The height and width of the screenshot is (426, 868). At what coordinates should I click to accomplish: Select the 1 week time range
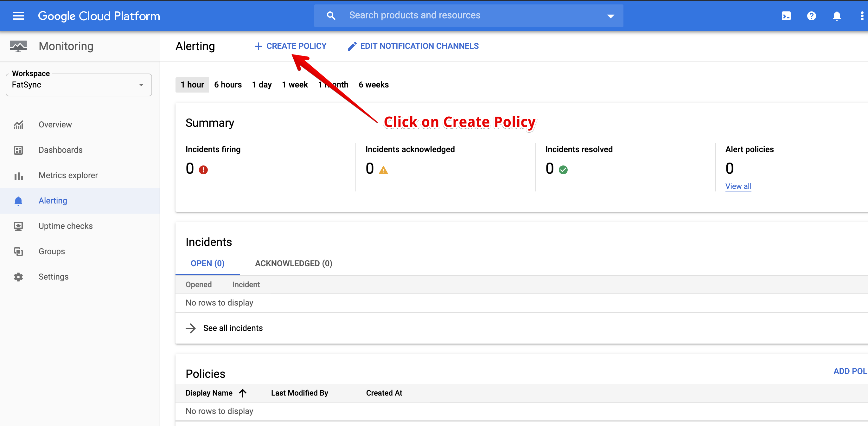(295, 85)
